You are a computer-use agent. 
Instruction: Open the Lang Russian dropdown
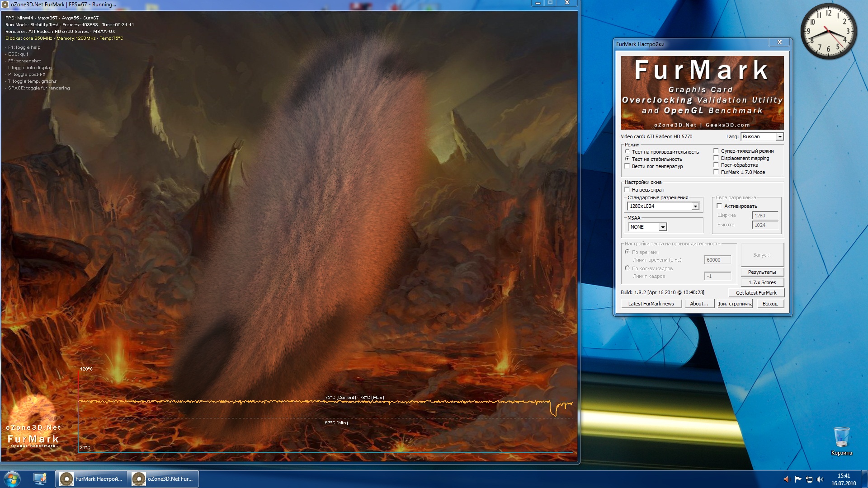click(x=762, y=136)
